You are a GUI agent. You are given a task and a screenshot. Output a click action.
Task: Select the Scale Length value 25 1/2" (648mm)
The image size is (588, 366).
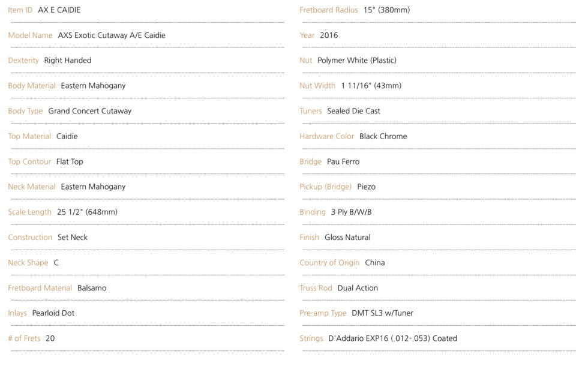(87, 212)
